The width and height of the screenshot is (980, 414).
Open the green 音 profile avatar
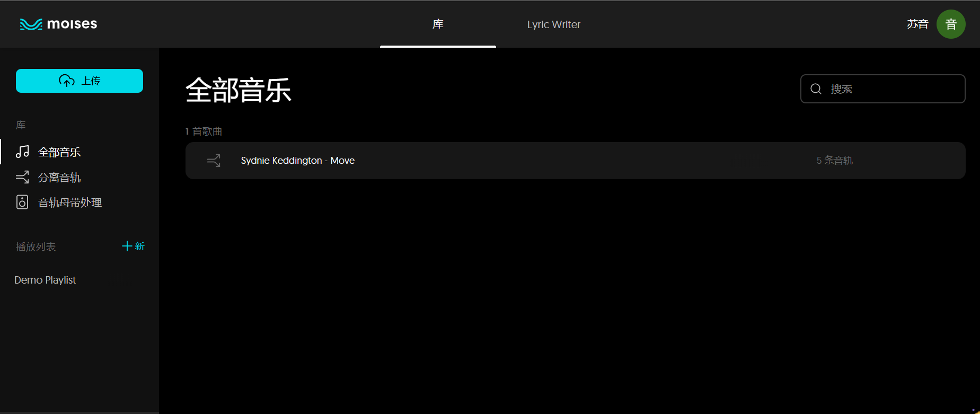click(x=950, y=24)
